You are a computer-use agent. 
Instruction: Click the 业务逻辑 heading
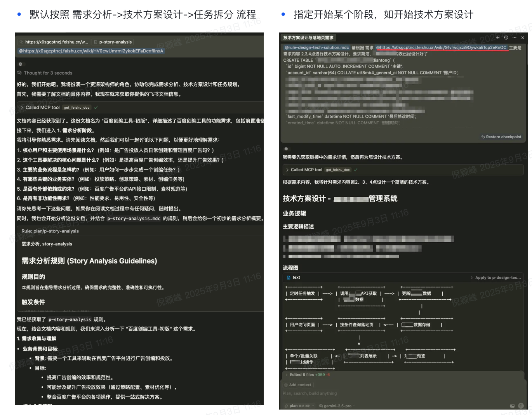[x=294, y=214]
